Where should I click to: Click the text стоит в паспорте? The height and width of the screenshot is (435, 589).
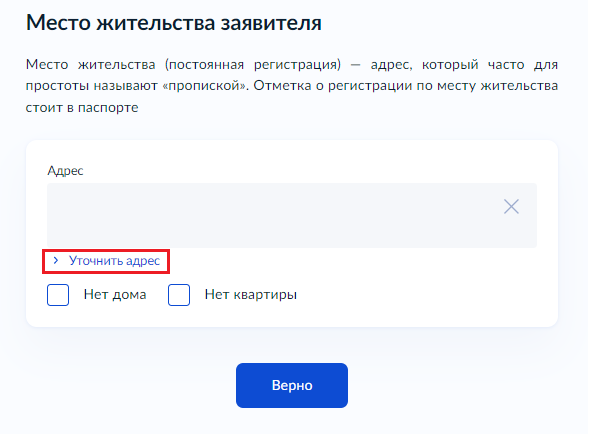[x=82, y=108]
